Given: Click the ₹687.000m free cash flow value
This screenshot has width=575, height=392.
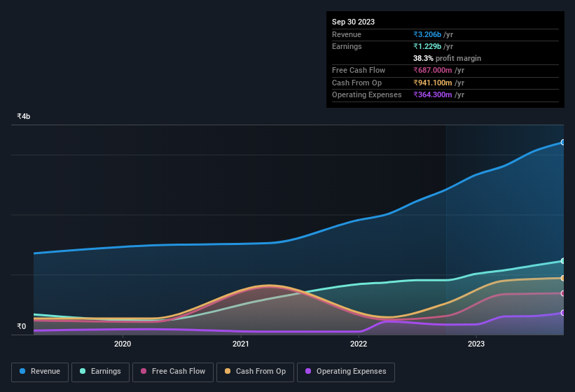Looking at the screenshot, I should [432, 70].
